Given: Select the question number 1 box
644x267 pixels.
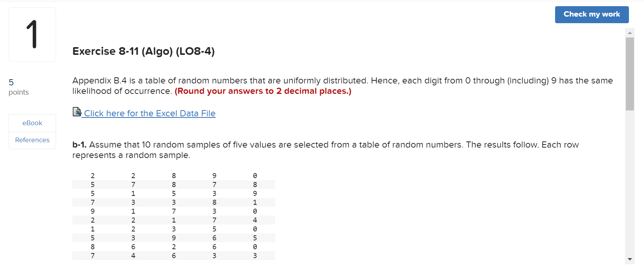Looking at the screenshot, I should coord(32,34).
